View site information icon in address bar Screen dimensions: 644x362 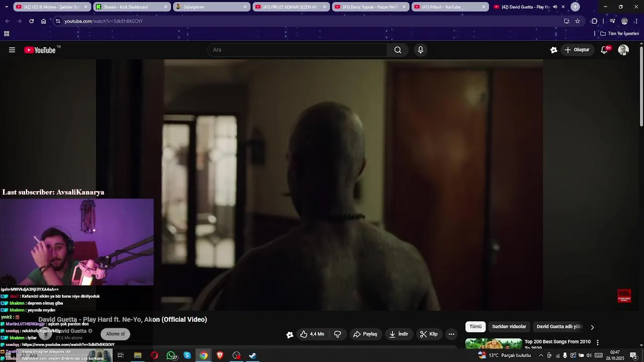click(58, 21)
